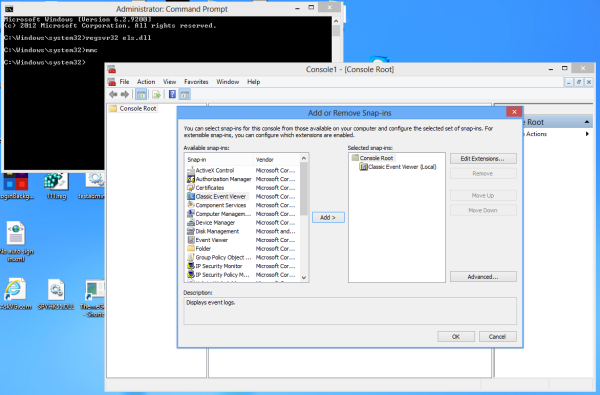Click the SPYHKXI.DLL desktop file
Image resolution: width=600 pixels, height=395 pixels.
56,294
